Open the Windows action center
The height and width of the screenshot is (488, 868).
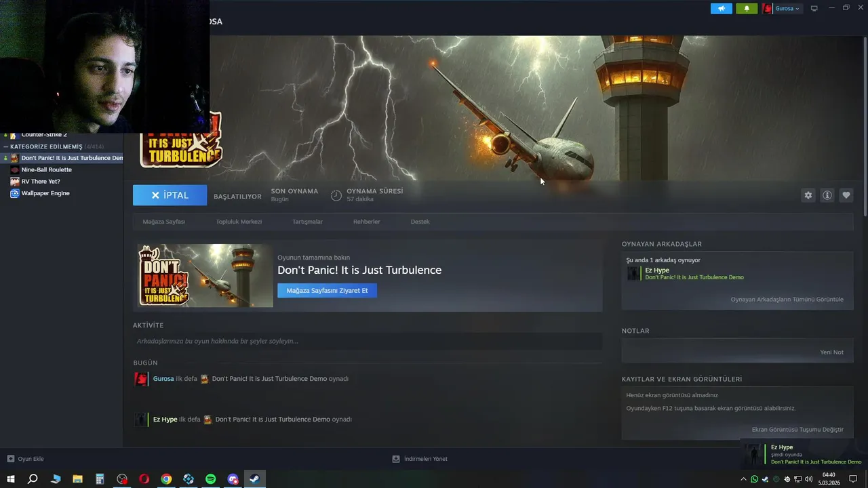click(x=854, y=479)
